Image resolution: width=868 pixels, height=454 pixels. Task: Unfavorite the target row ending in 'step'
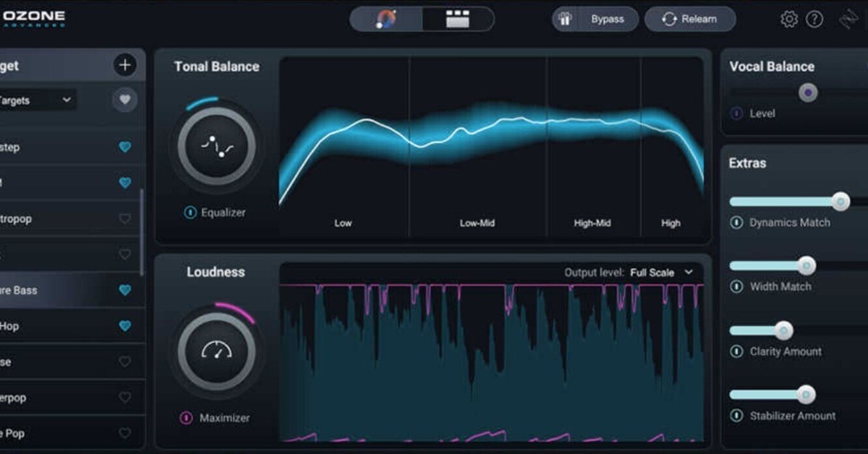click(125, 147)
